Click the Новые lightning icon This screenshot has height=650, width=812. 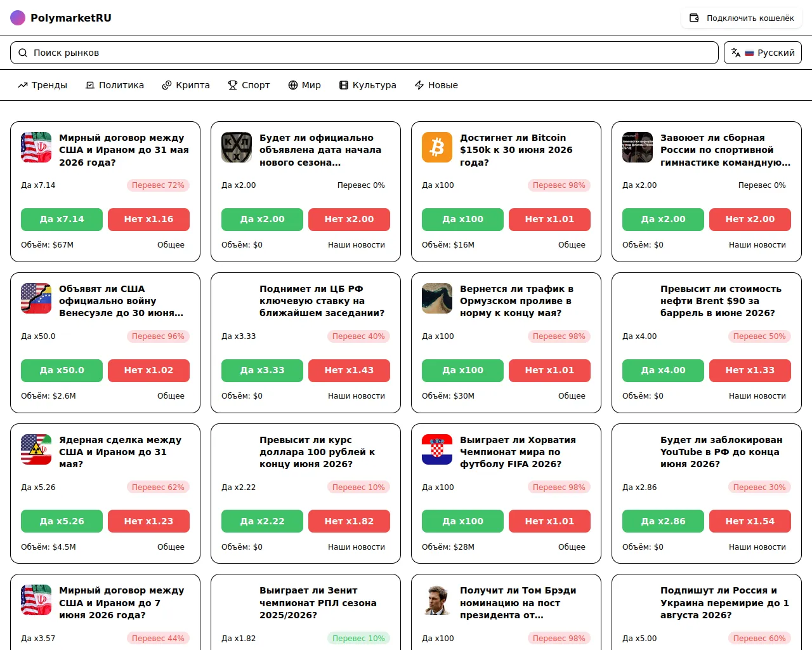419,85
